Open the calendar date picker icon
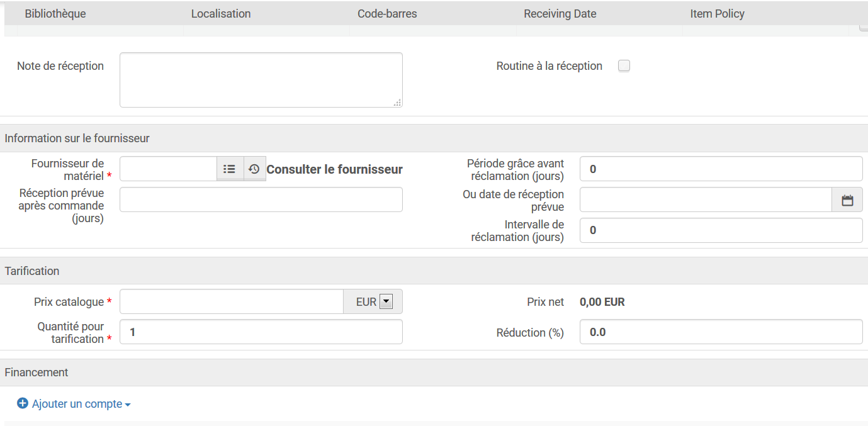The height and width of the screenshot is (426, 868). (x=847, y=200)
